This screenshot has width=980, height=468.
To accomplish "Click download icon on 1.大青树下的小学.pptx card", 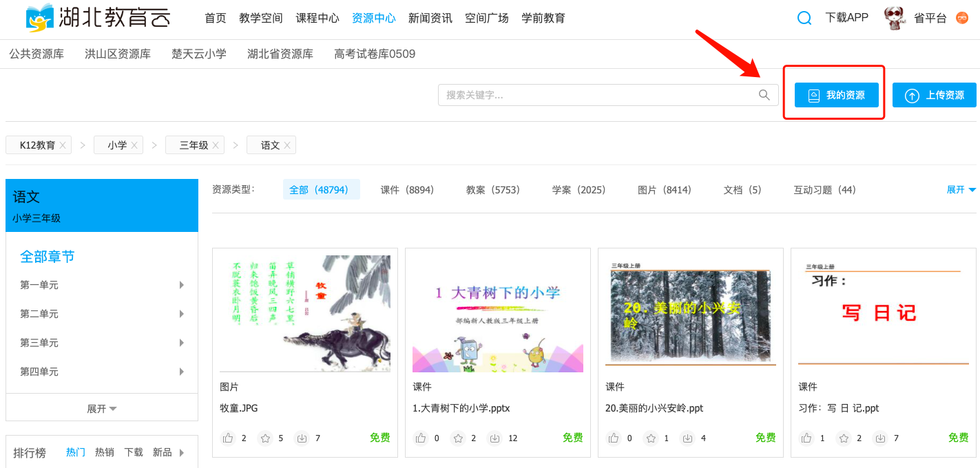I will coord(494,438).
